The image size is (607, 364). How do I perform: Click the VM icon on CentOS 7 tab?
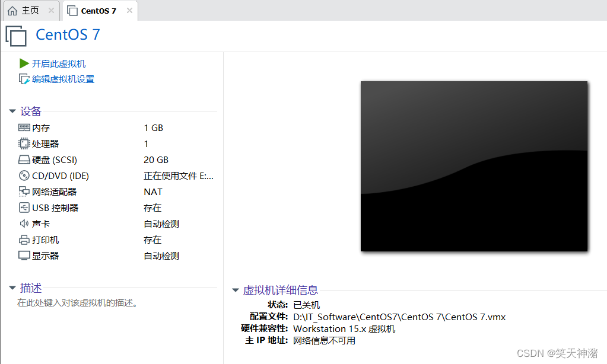coord(72,11)
